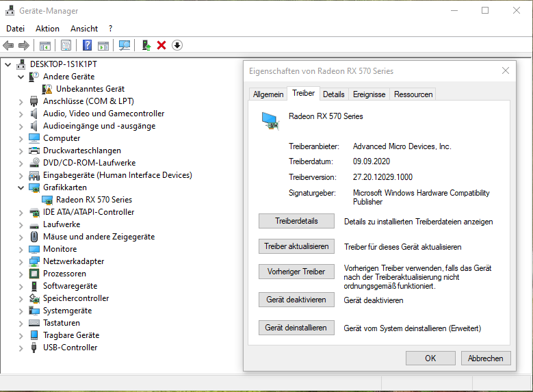The width and height of the screenshot is (533, 392).
Task: Expand Eingabegeräte (Human Interface Devices)
Action: click(21, 175)
